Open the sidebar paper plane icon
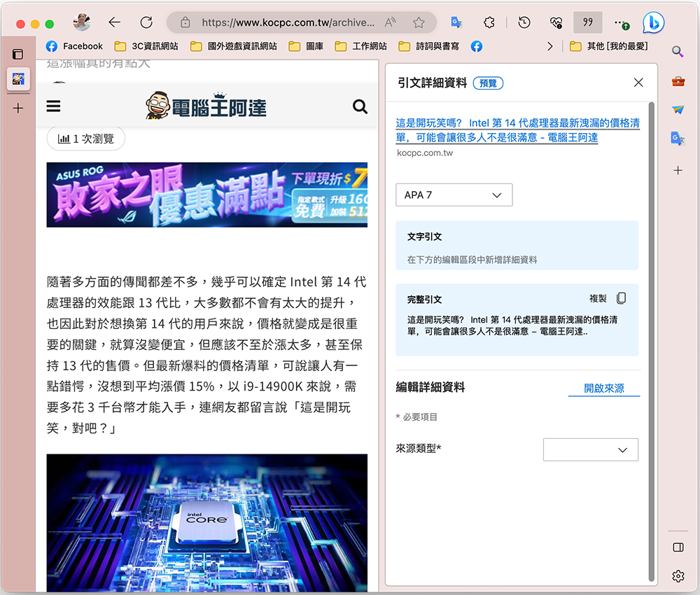The image size is (700, 595). (678, 109)
